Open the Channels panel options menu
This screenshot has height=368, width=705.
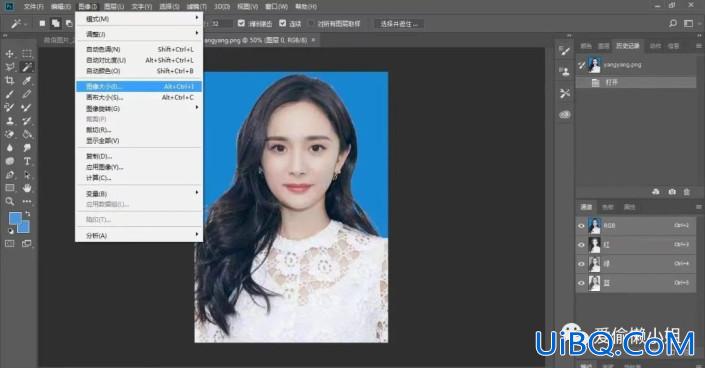pyautogui.click(x=698, y=207)
